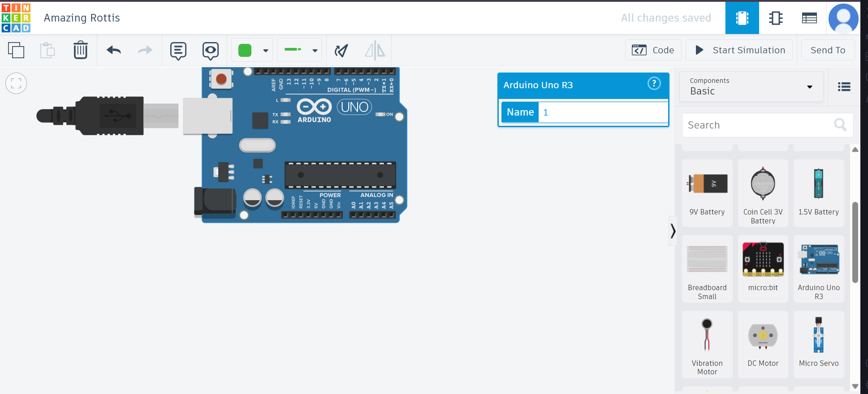Undo the last action
Screen dimensions: 868x394
(114, 50)
